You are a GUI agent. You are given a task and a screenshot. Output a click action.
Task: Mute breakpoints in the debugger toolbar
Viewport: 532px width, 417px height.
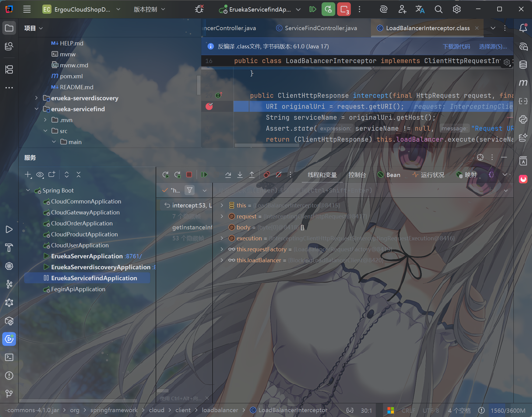pos(279,175)
